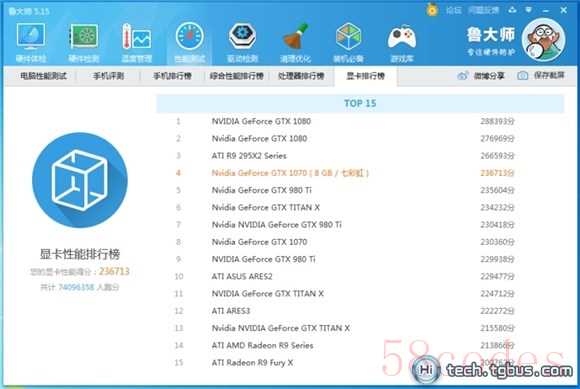Screen dimensions: 580x389
Task: Expand the main menu dropdown arrow in title bar
Action: pos(529,10)
